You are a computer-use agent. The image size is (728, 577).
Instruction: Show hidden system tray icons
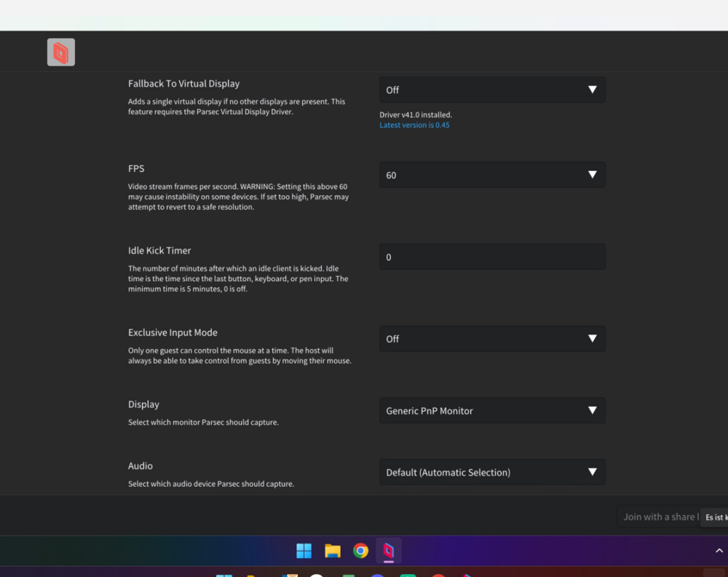pos(719,551)
